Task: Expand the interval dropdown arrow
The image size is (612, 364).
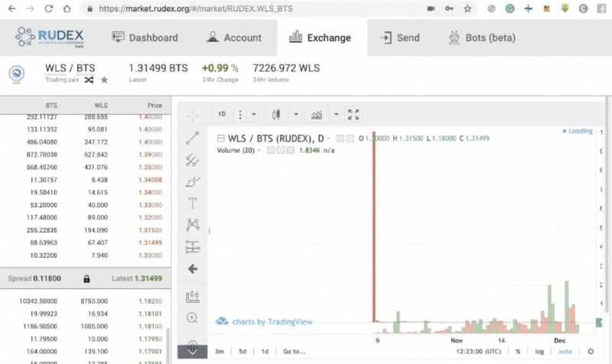Action: pos(254,114)
